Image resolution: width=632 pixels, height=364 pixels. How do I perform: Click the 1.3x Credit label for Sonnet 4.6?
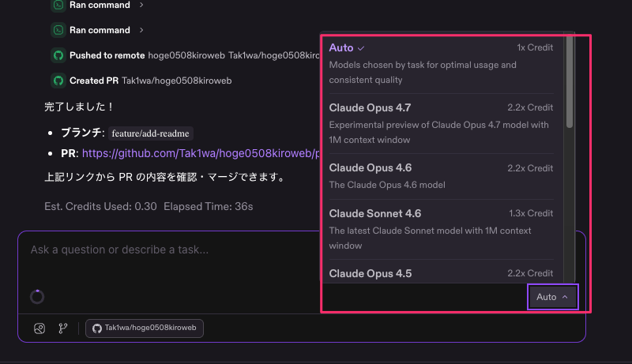(x=530, y=213)
